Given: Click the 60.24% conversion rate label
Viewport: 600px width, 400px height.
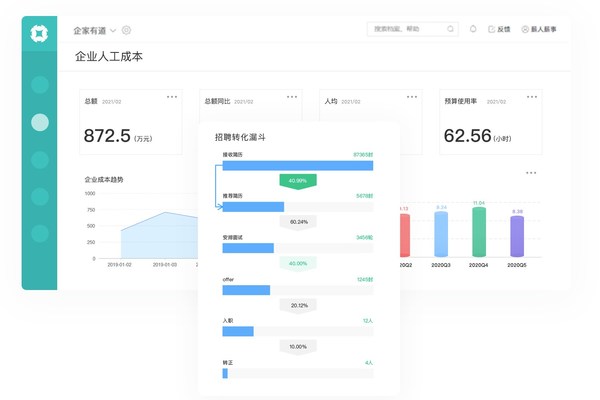Looking at the screenshot, I should pos(298,222).
